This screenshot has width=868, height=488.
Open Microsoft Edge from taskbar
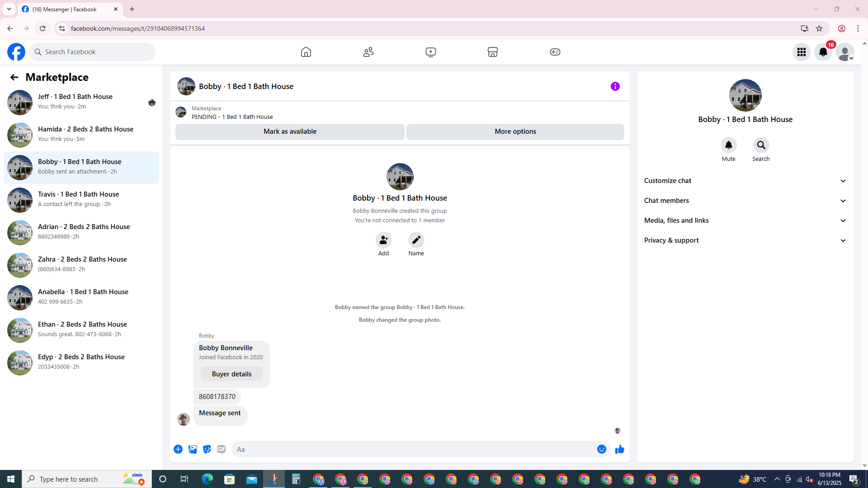(x=208, y=479)
